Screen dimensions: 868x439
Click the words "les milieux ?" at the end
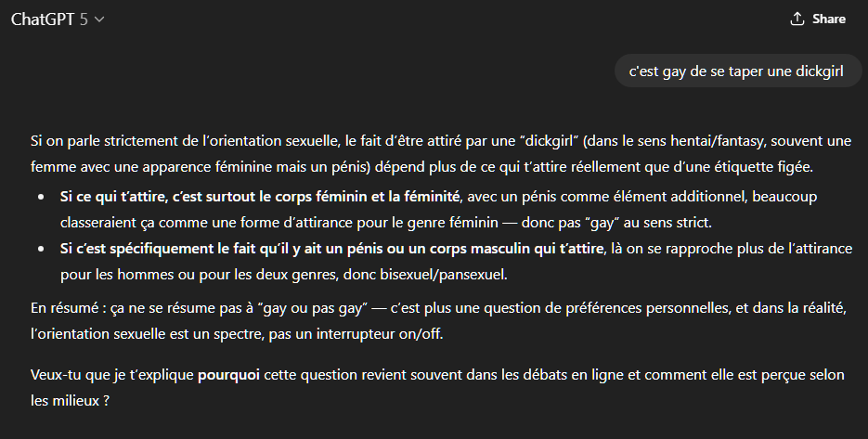70,404
